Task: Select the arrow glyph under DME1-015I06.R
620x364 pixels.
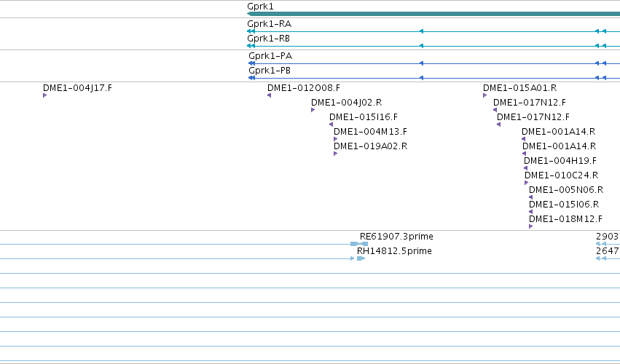Action: click(x=530, y=213)
